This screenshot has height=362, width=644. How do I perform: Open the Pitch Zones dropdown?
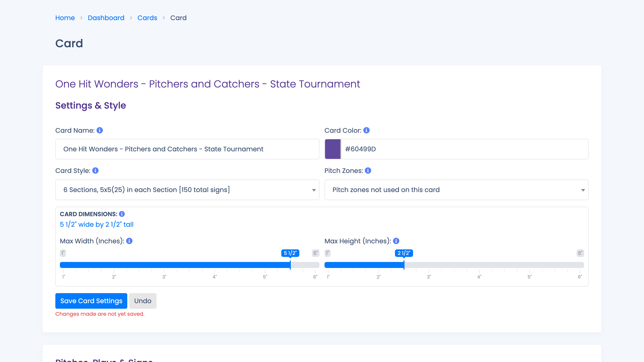[x=456, y=190]
